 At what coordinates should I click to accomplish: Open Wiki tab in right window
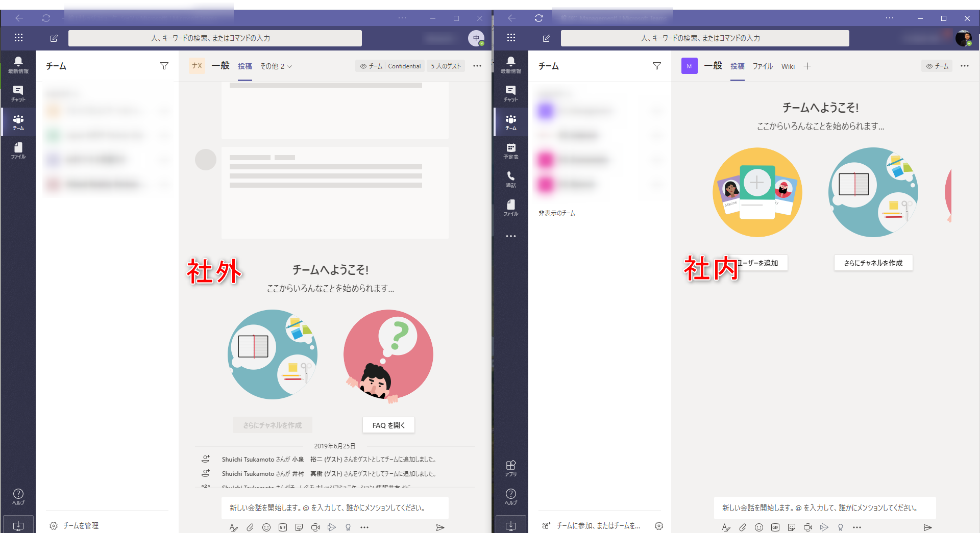click(788, 66)
